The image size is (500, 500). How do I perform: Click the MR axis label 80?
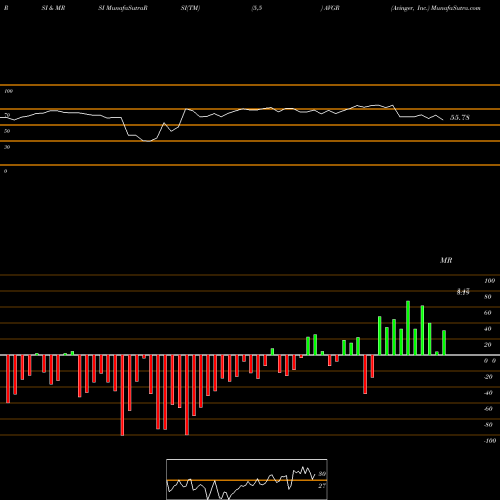click(488, 297)
